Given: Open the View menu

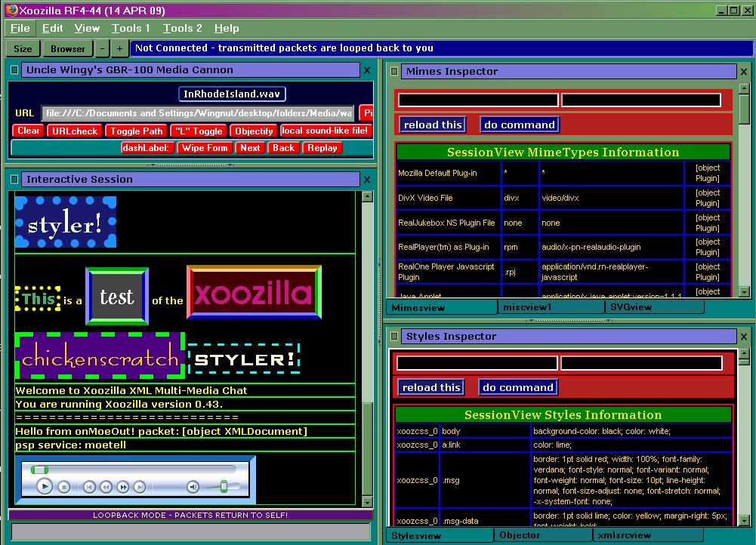Looking at the screenshot, I should click(x=87, y=29).
